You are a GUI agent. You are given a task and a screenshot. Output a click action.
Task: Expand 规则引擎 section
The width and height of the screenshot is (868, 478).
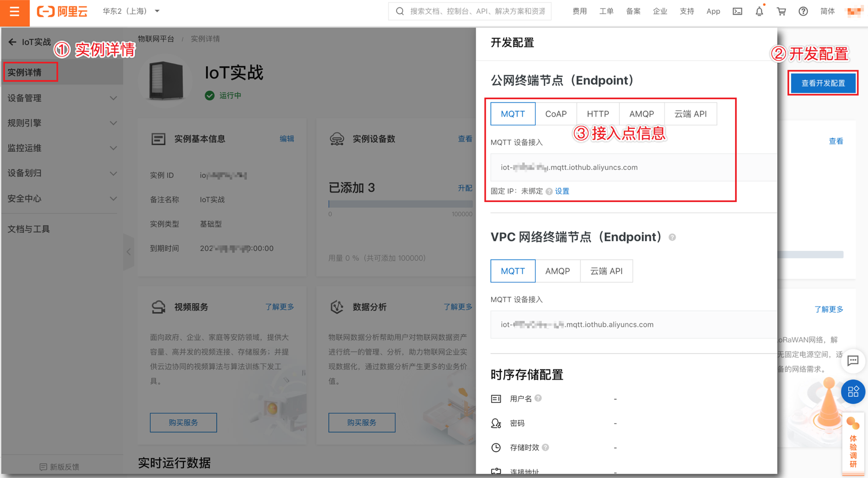pos(62,123)
